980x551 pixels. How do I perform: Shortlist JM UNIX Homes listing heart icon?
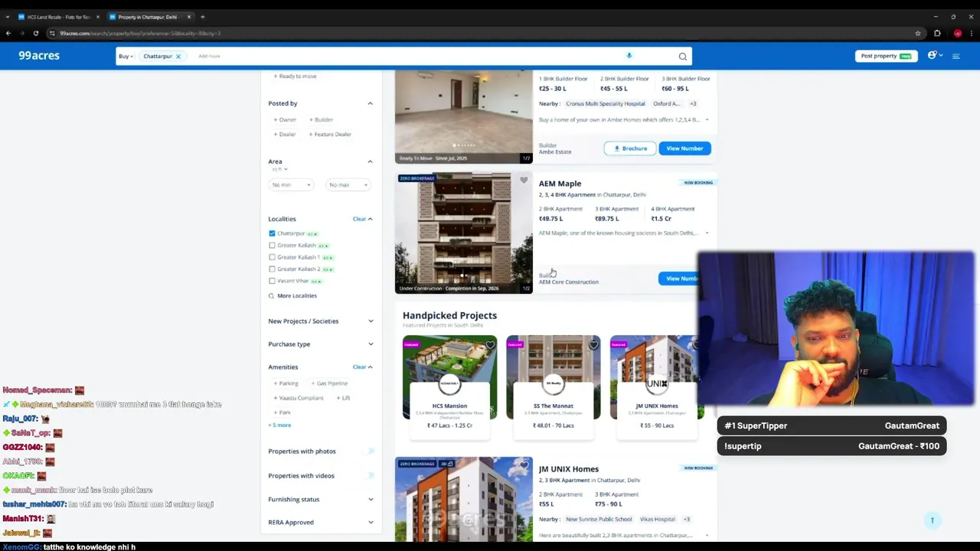tap(524, 465)
